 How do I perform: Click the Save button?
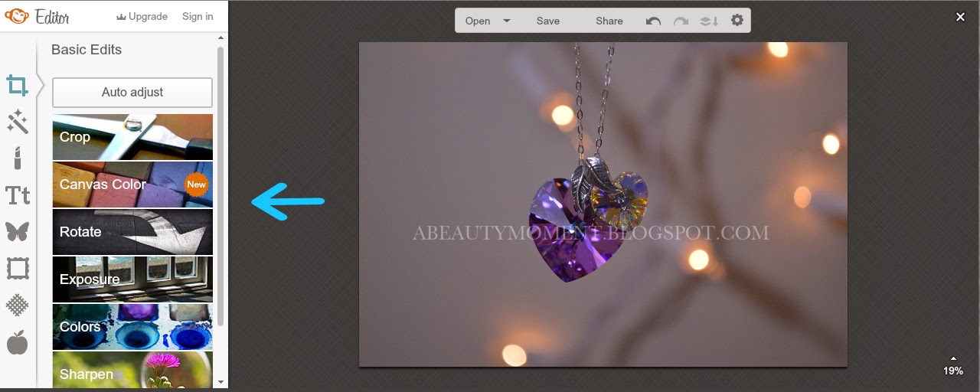pyautogui.click(x=548, y=21)
